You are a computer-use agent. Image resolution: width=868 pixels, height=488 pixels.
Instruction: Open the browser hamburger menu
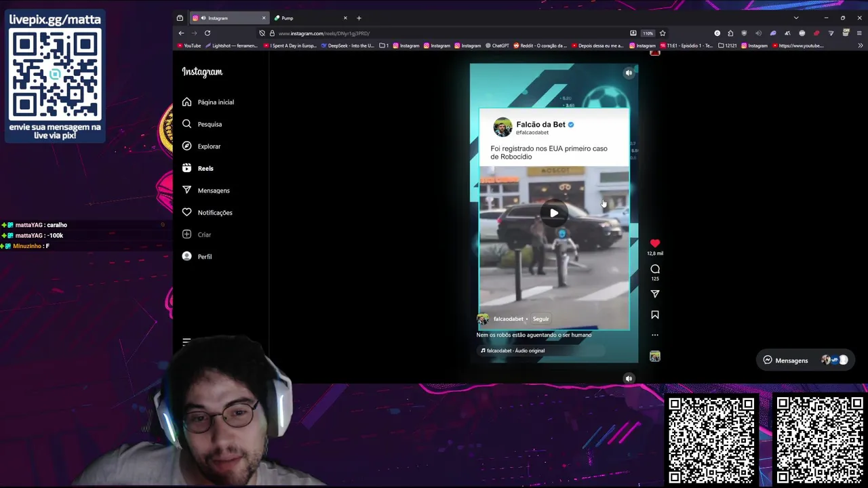pos(859,33)
